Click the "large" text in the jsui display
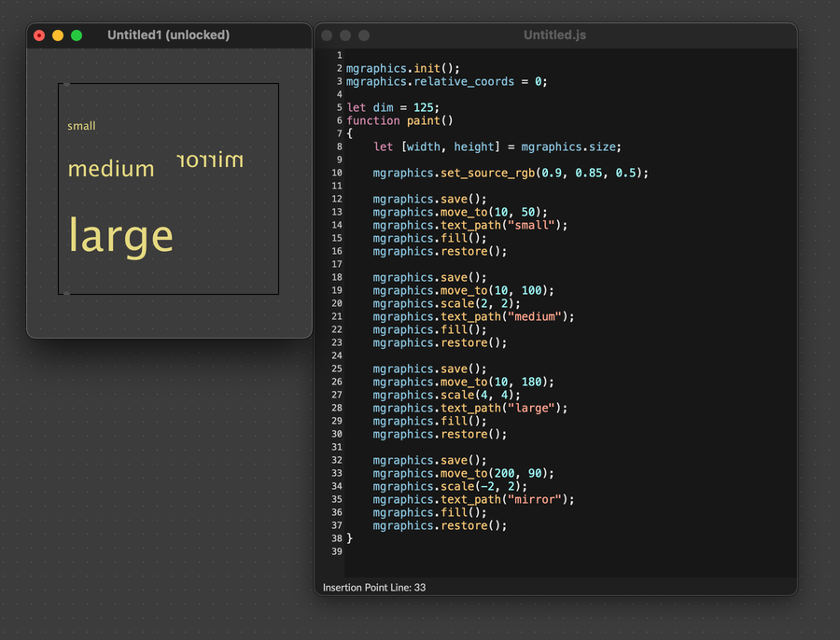This screenshot has height=640, width=840. (120, 236)
